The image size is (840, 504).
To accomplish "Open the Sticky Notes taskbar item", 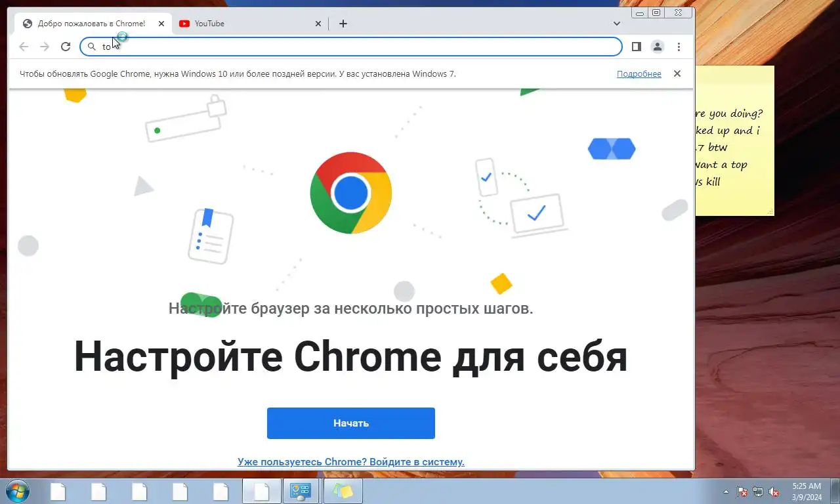I will (x=343, y=492).
